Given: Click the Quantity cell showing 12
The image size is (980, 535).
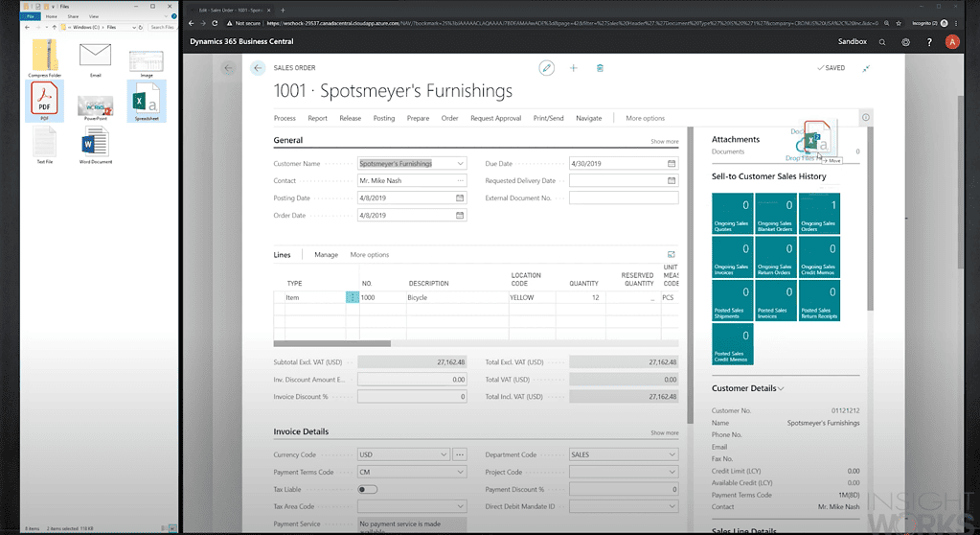Looking at the screenshot, I should 580,298.
